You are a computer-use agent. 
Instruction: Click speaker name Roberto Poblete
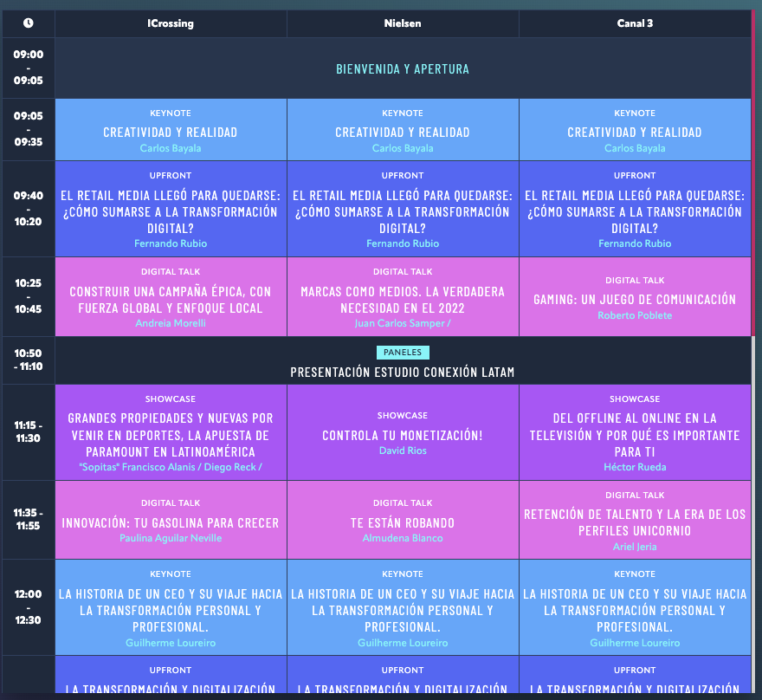click(x=635, y=315)
